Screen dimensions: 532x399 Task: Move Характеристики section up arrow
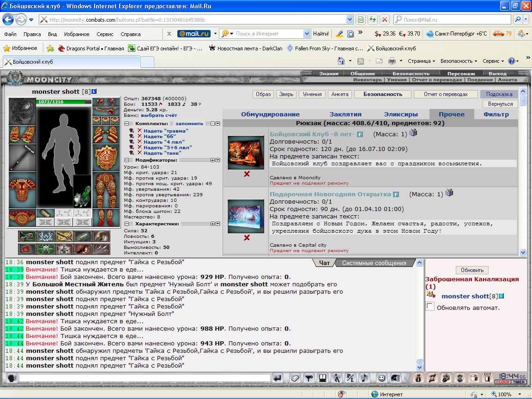coord(213,224)
